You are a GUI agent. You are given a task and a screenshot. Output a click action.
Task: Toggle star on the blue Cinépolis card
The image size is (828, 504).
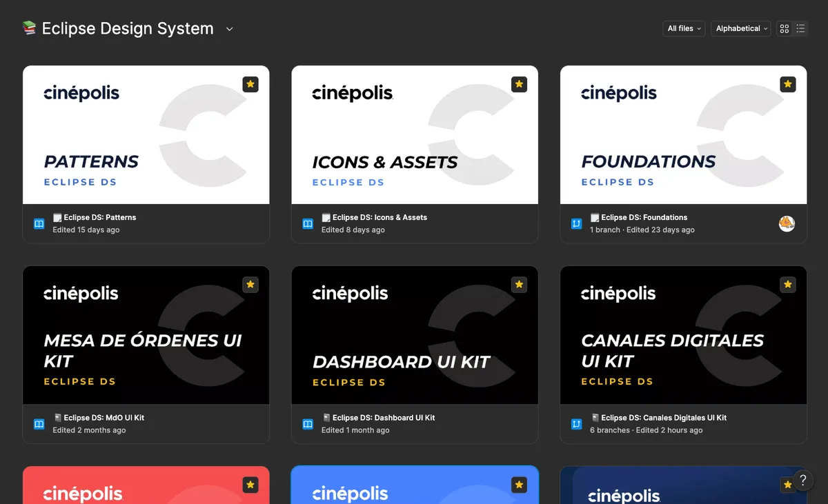pos(520,485)
